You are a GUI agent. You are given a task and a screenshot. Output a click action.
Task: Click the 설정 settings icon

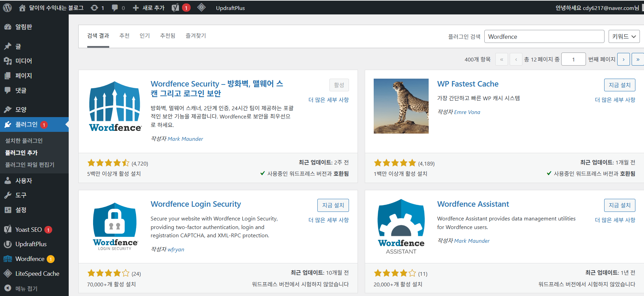click(8, 210)
